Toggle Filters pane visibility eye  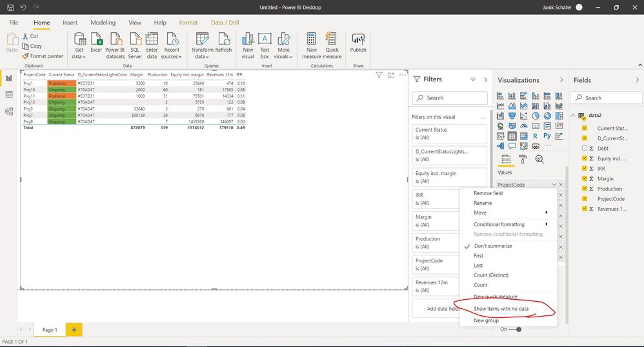[473, 79]
